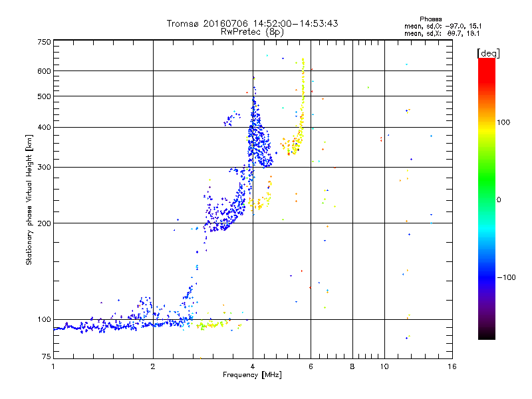
Task: Click the 'mean, sd,O: -97.0, 15.1' line
Action: click(x=443, y=26)
